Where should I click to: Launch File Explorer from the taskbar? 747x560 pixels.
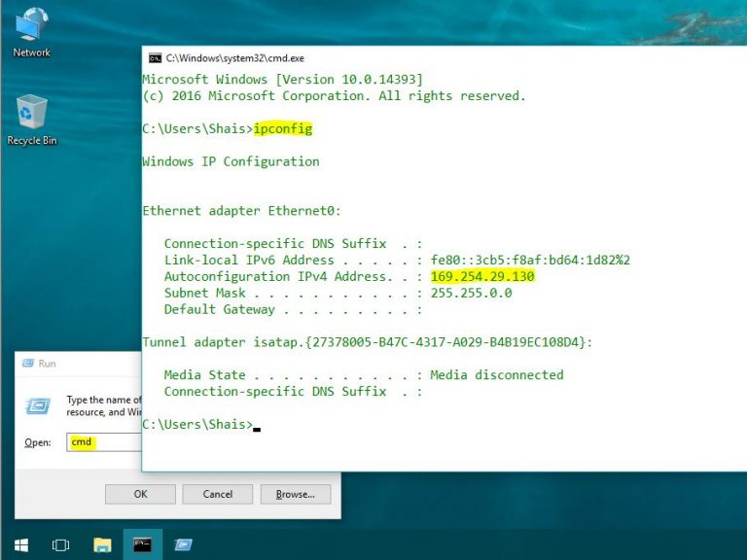[102, 544]
